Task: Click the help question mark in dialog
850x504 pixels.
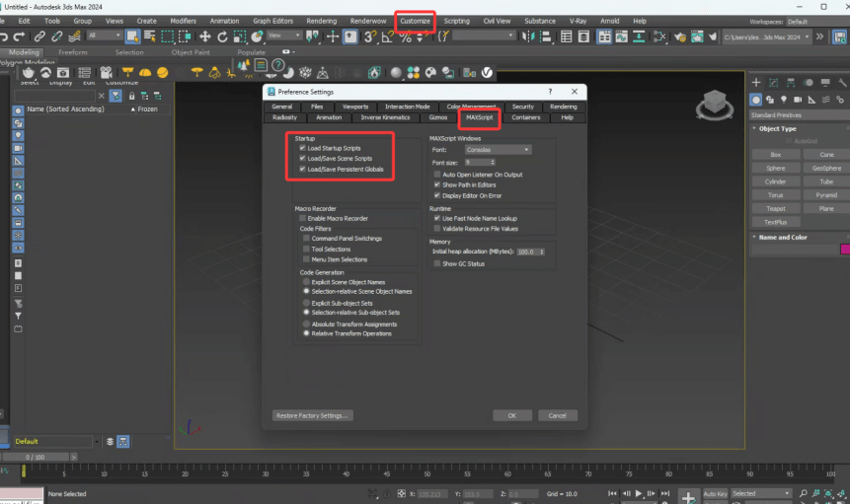Action: coord(550,92)
